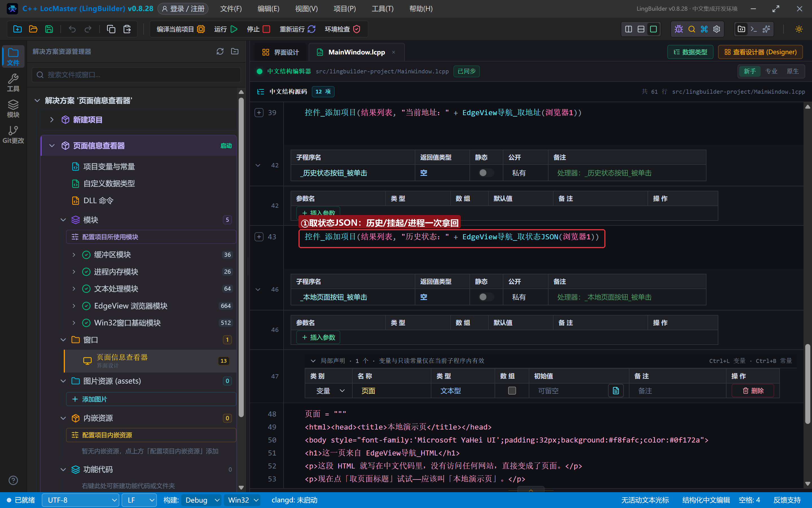This screenshot has height=508, width=812.
Task: Click the 运行 button
Action: pos(226,29)
